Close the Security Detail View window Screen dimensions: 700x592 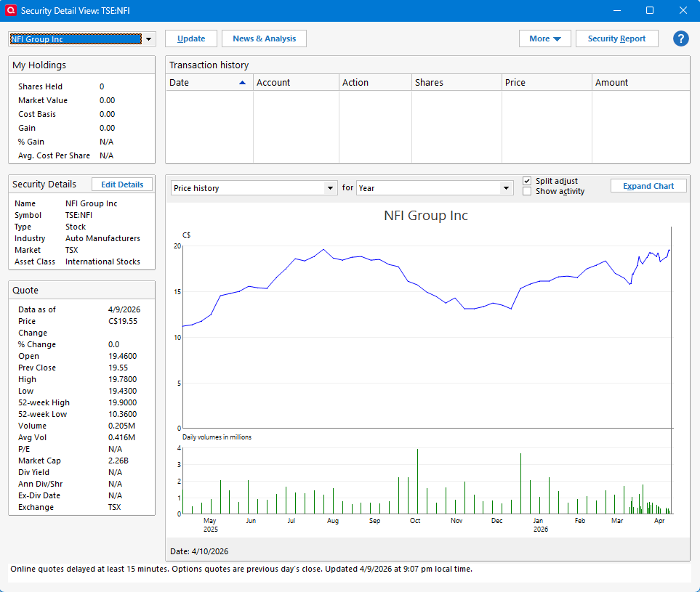pos(683,10)
